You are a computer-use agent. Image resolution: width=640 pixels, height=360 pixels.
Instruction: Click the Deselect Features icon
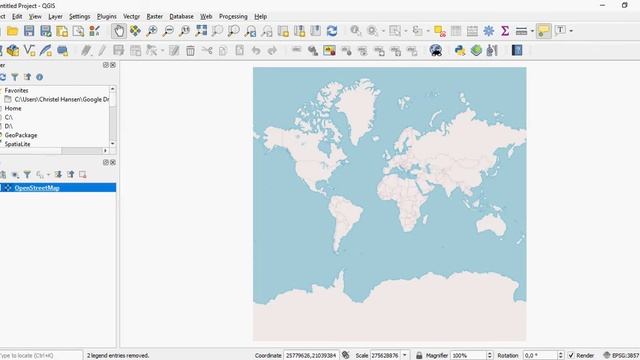tap(440, 31)
